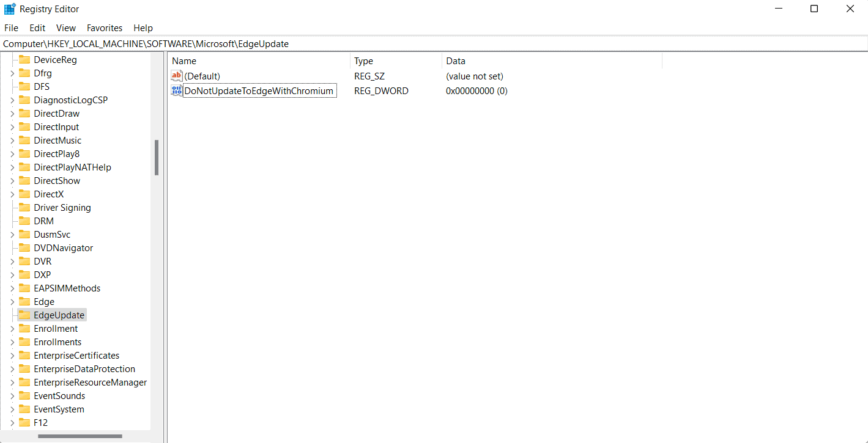Expand the DirectPlayNATHelp key
The height and width of the screenshot is (443, 868).
click(12, 167)
